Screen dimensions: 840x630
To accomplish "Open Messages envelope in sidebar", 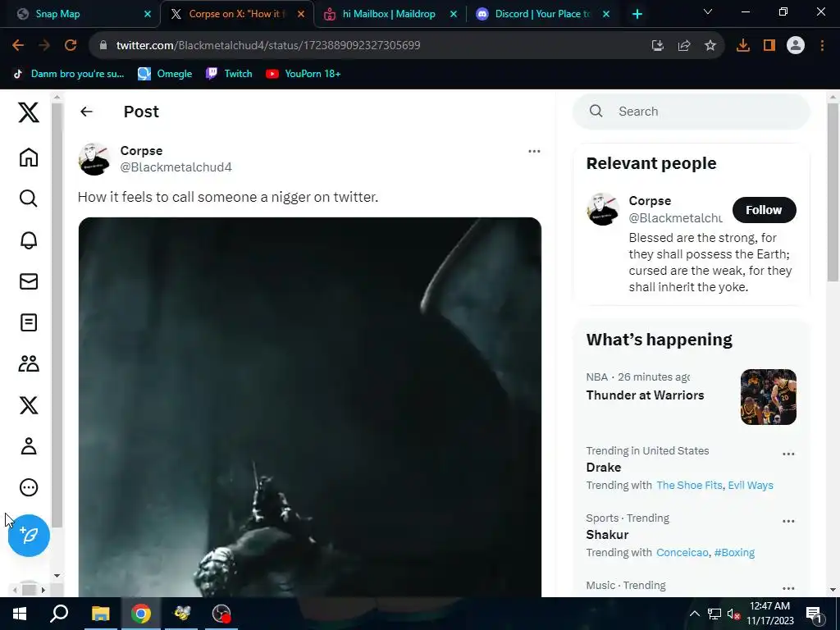I will point(29,281).
